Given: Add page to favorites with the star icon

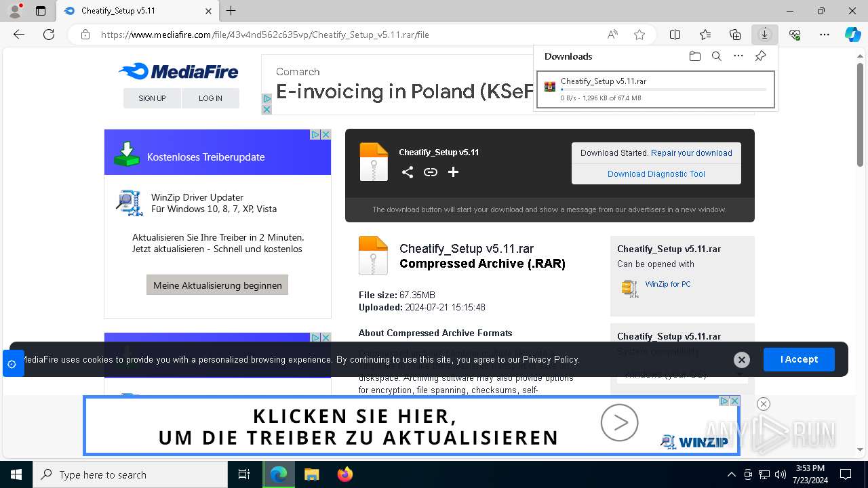Looking at the screenshot, I should [639, 35].
